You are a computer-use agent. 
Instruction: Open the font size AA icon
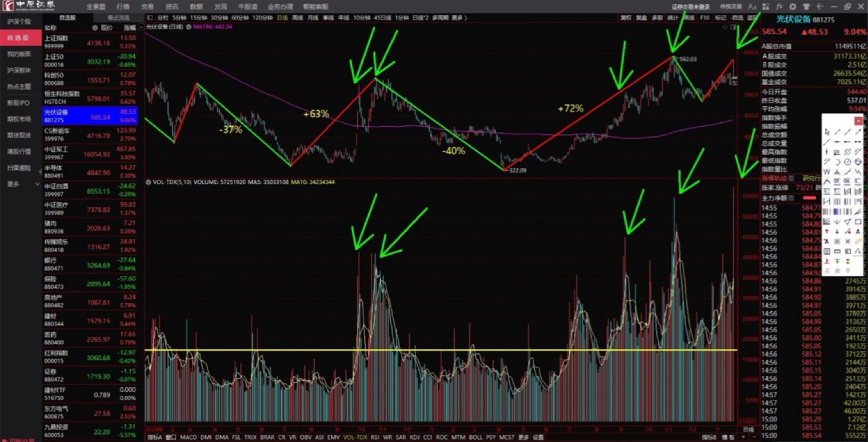coord(752,6)
